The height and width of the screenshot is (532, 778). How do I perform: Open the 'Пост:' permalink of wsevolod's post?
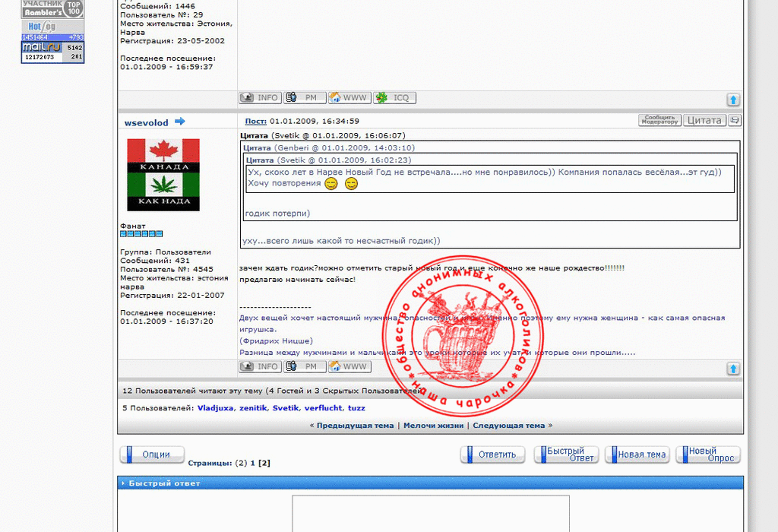pyautogui.click(x=255, y=121)
